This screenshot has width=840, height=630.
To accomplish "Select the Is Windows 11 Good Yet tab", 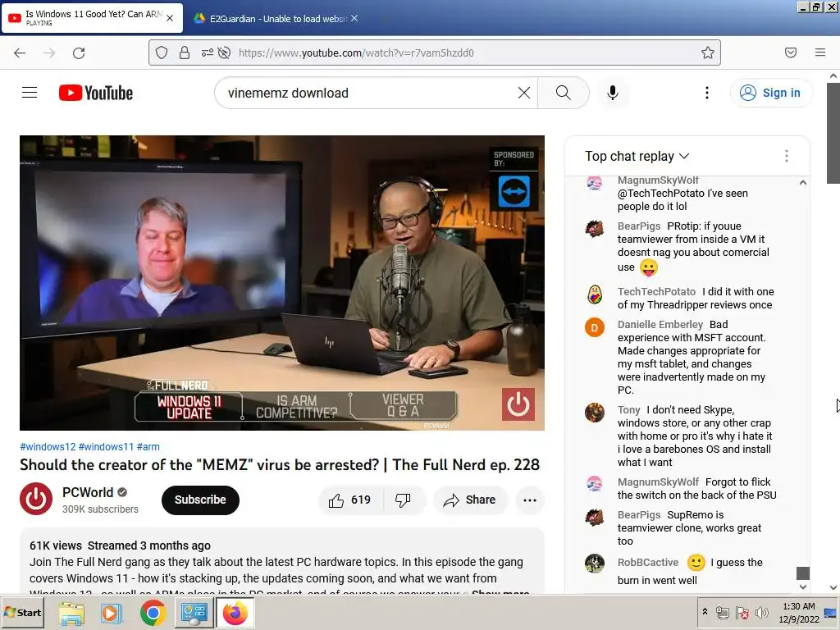I will coord(92,18).
